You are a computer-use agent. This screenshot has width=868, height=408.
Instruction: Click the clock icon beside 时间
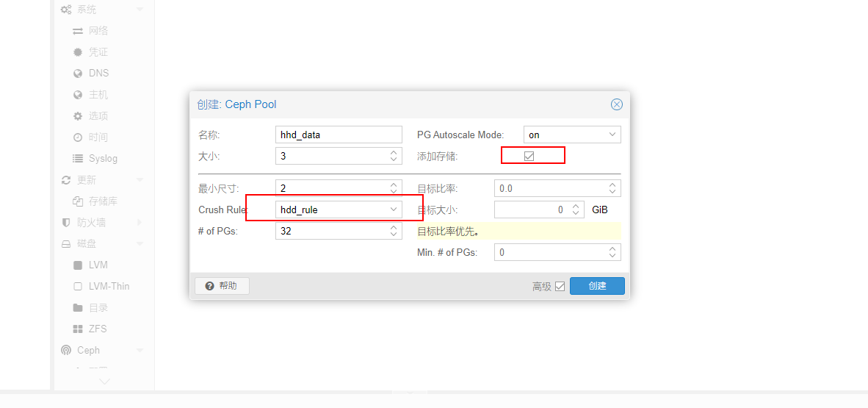click(78, 137)
